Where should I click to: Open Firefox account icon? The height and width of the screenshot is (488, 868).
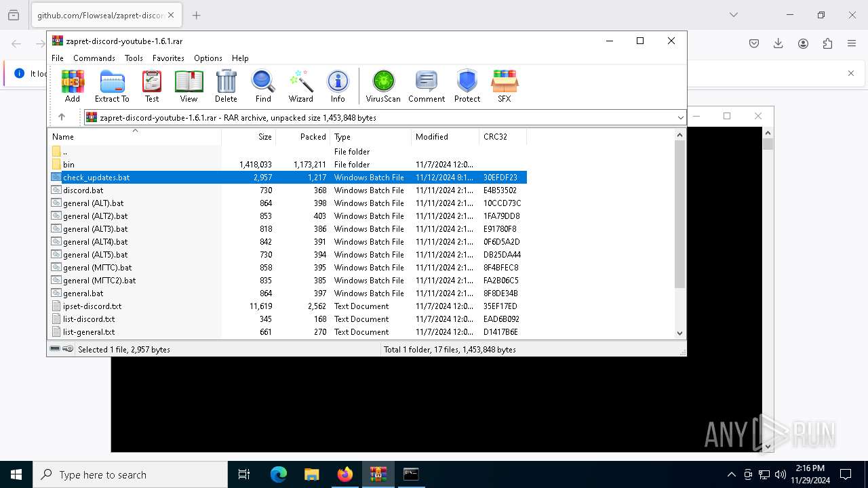click(803, 43)
